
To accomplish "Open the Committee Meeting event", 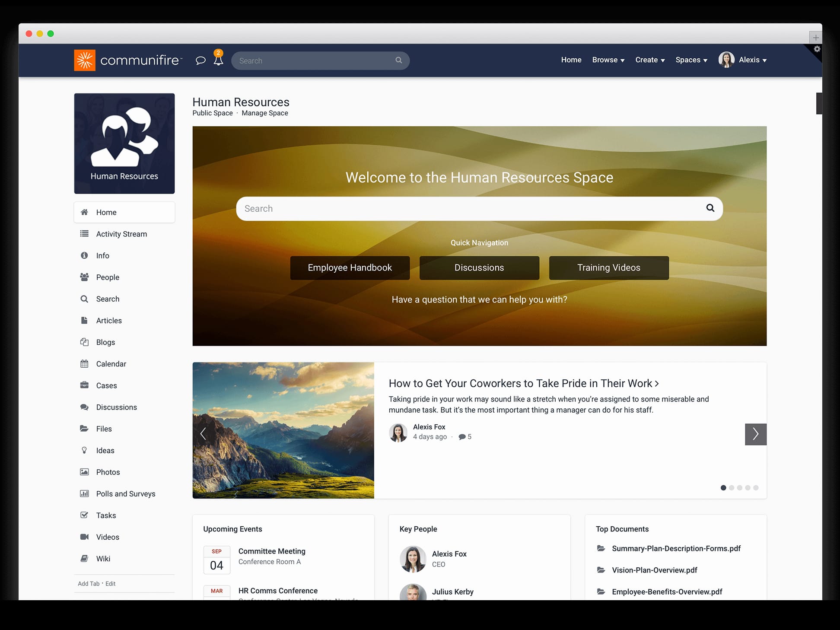I will [x=272, y=551].
